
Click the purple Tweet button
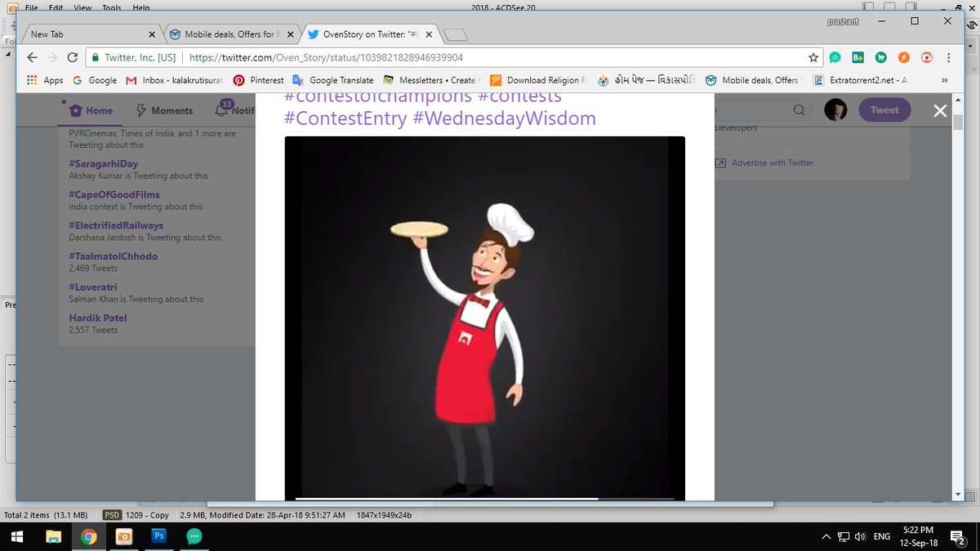884,110
